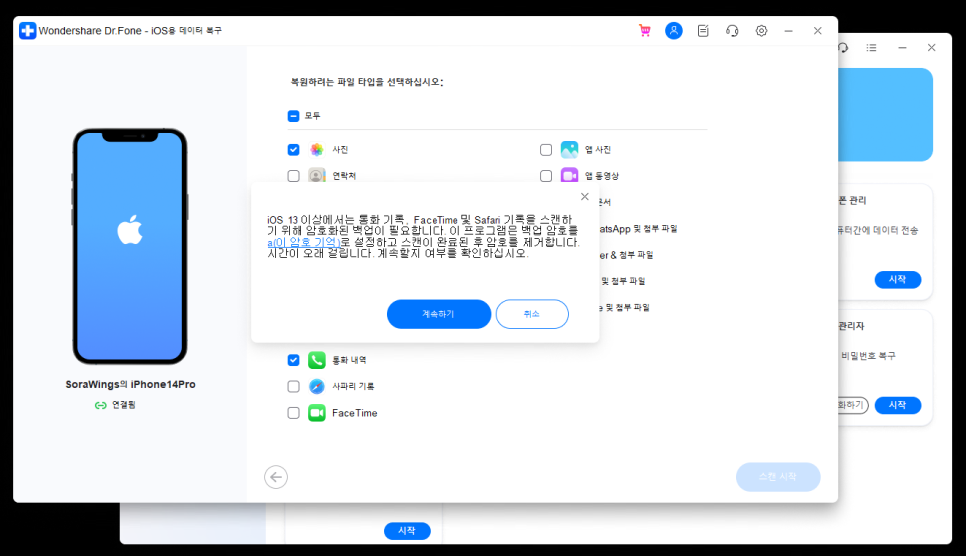The height and width of the screenshot is (556, 966).
Task: Click the bottom 시작 button in background window
Action: pos(407,531)
